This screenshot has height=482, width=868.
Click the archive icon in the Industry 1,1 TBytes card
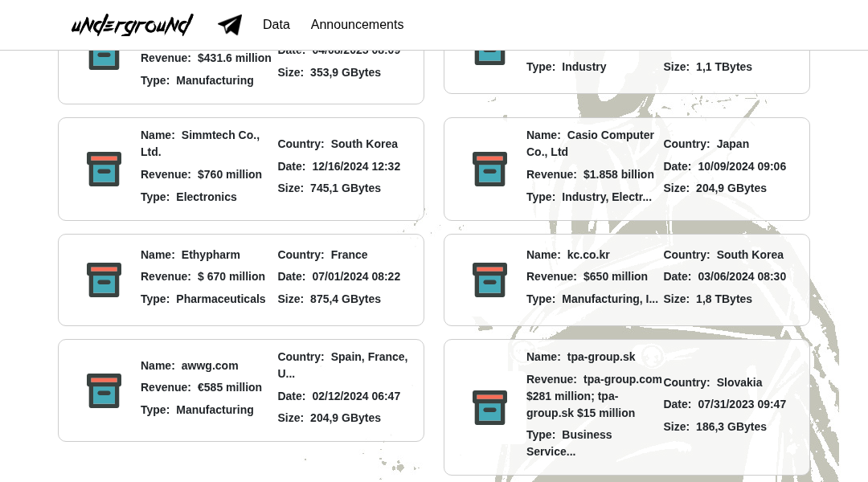(489, 58)
